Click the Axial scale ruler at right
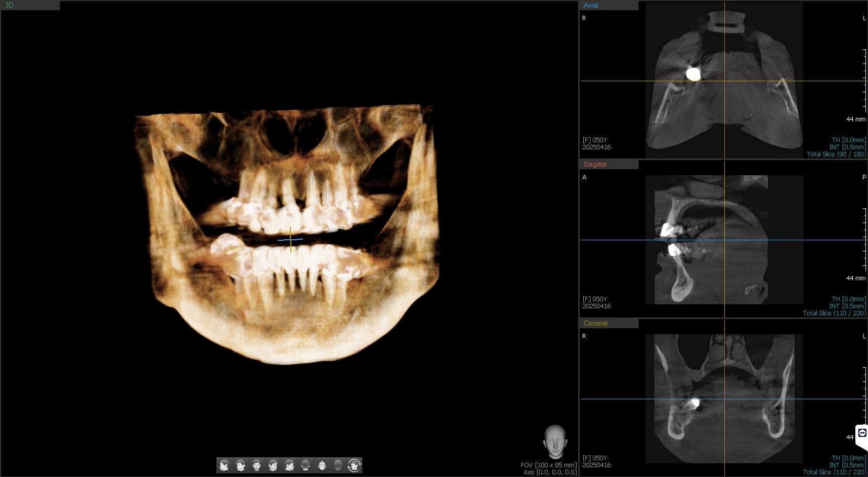This screenshot has width=868, height=477. [864, 80]
